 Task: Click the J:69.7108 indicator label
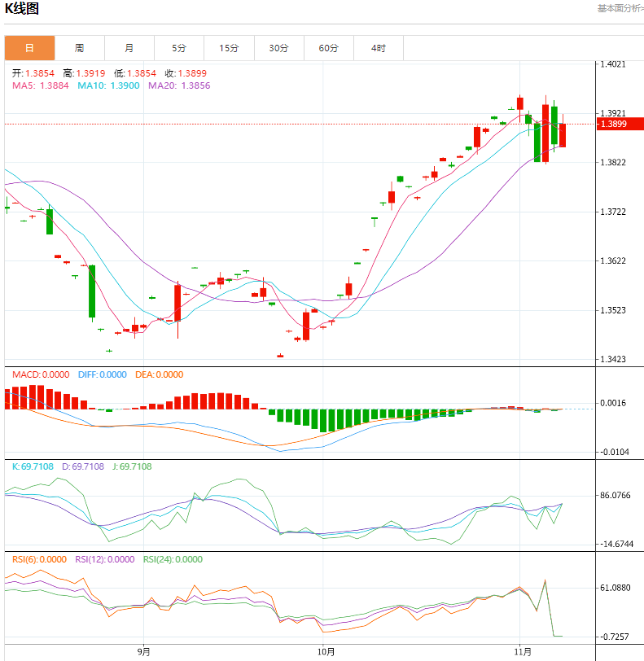pos(132,466)
